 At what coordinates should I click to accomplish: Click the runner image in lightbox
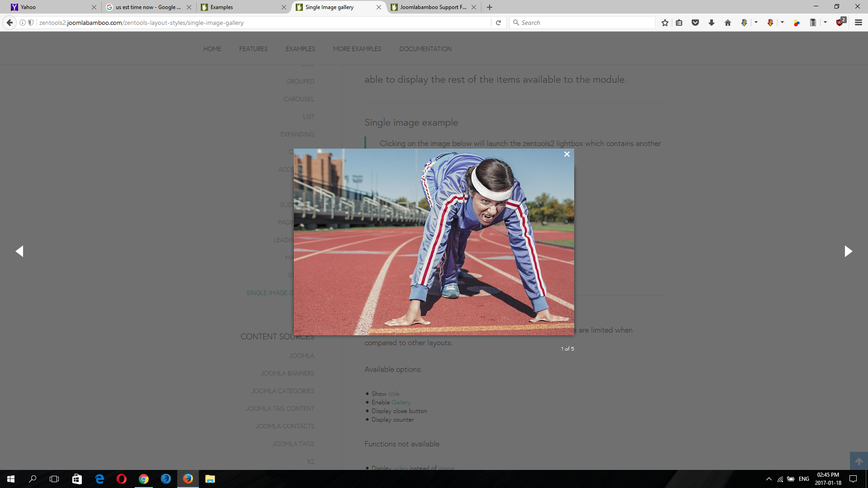pos(434,242)
